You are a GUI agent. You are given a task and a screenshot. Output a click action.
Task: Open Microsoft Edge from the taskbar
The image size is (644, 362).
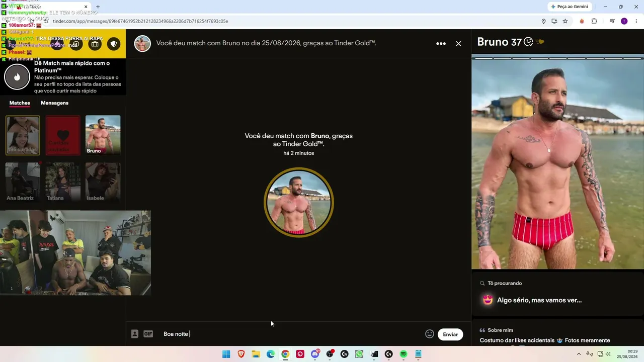(271, 354)
